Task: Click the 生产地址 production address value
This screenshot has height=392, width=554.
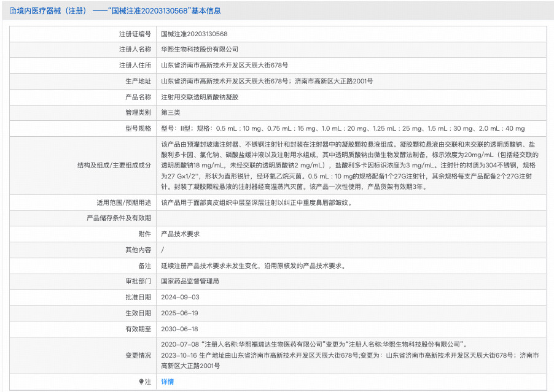Action: [x=267, y=81]
